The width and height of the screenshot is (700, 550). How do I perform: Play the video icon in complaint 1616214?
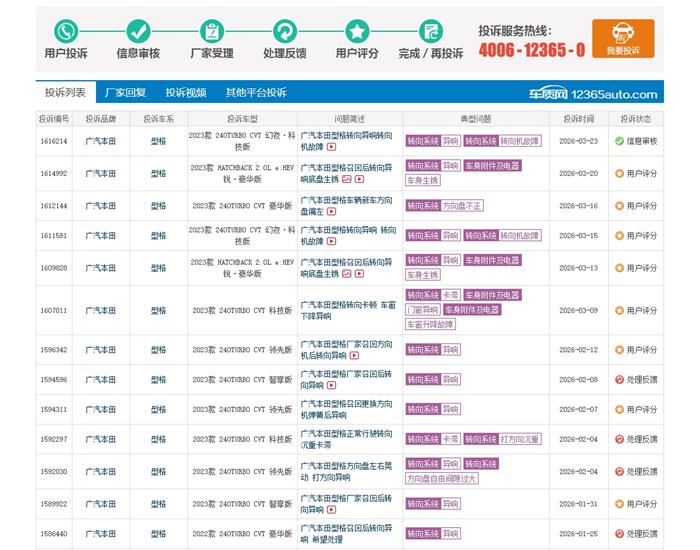pos(329,147)
